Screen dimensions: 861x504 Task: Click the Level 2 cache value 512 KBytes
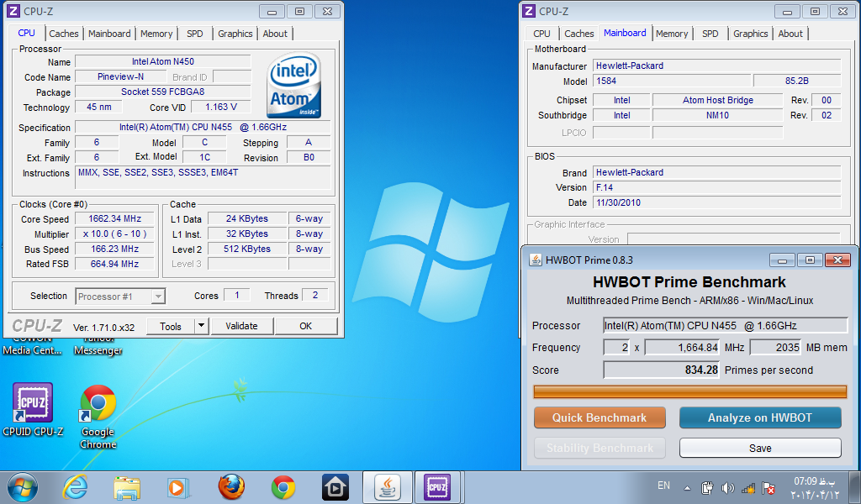[x=247, y=249]
